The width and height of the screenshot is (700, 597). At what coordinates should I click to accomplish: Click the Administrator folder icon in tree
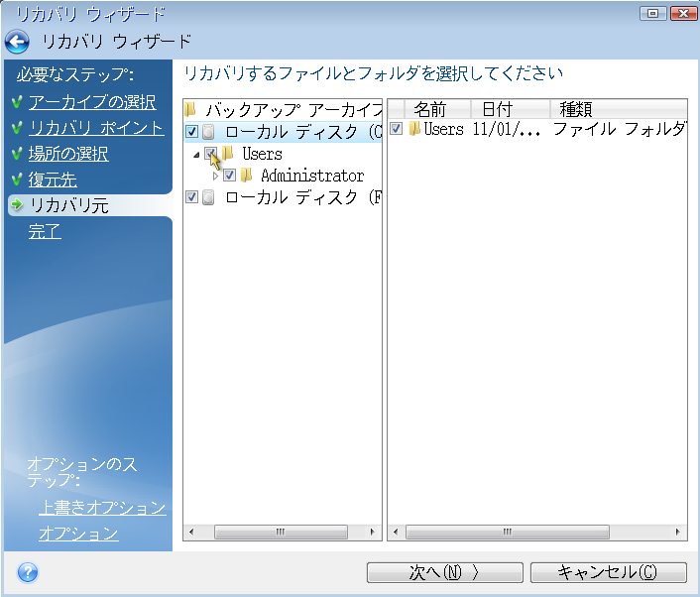[x=247, y=176]
